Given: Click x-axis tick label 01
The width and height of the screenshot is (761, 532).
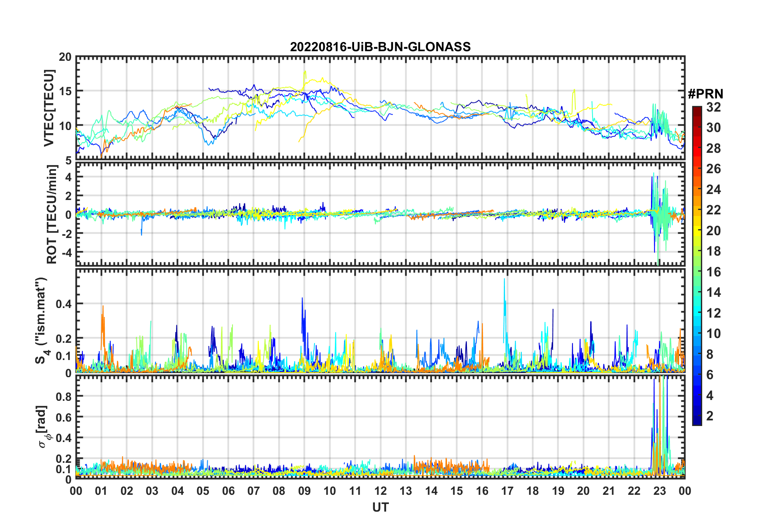Looking at the screenshot, I should tap(101, 491).
